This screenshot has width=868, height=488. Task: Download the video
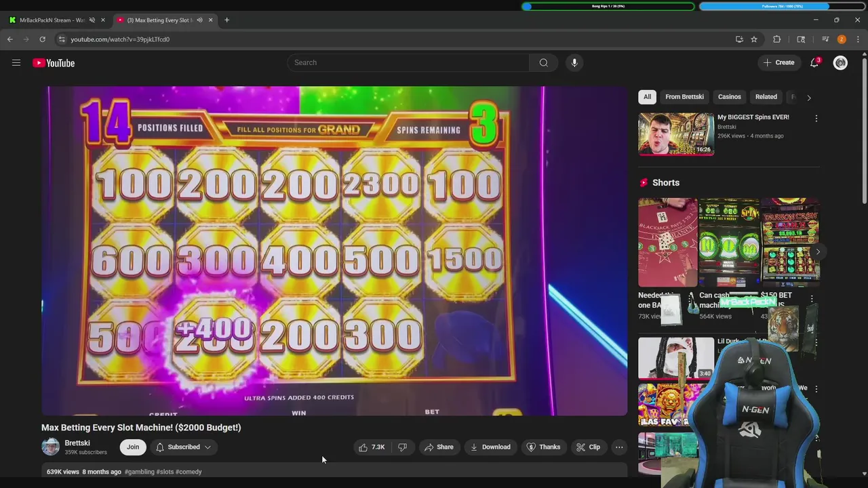[490, 447]
